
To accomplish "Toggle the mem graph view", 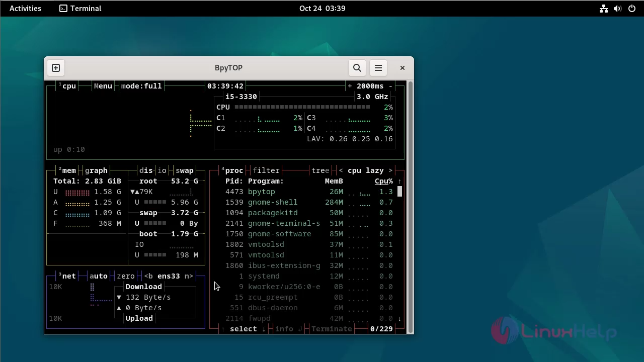I will tap(96, 170).
